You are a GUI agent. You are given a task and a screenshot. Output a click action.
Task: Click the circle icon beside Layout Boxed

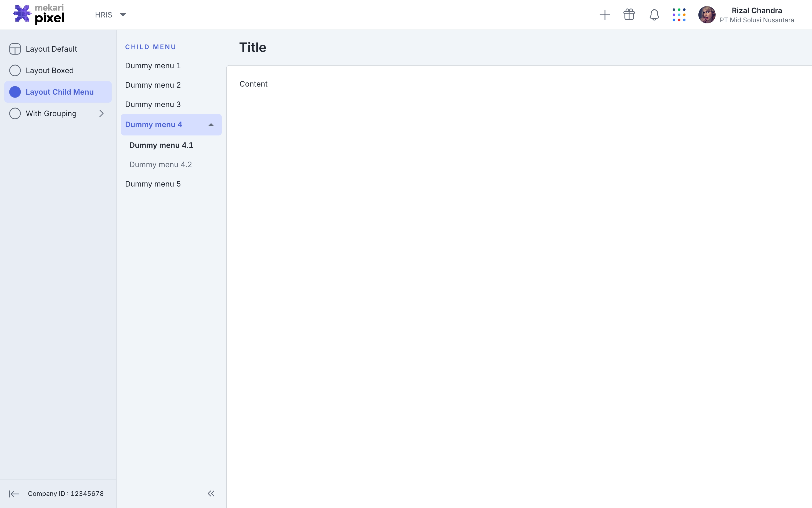coord(15,70)
